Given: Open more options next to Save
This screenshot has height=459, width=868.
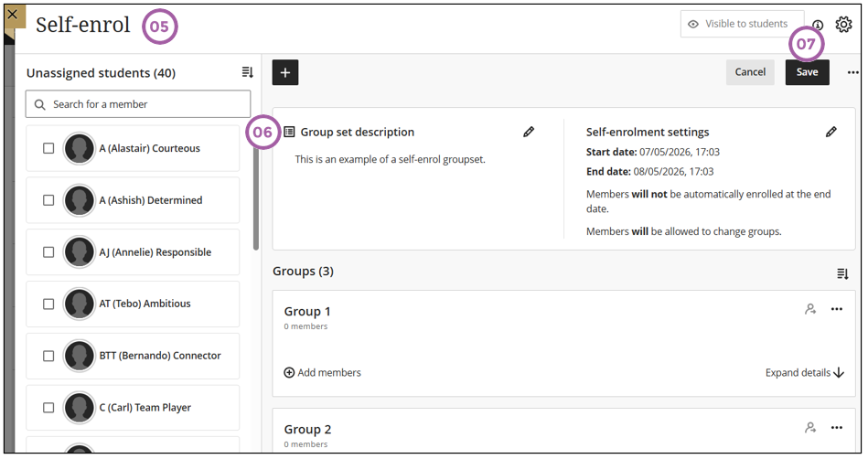Looking at the screenshot, I should pyautogui.click(x=853, y=72).
